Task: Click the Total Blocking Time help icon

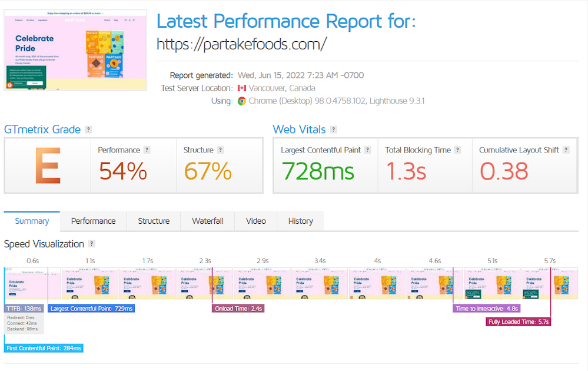Action: click(457, 150)
